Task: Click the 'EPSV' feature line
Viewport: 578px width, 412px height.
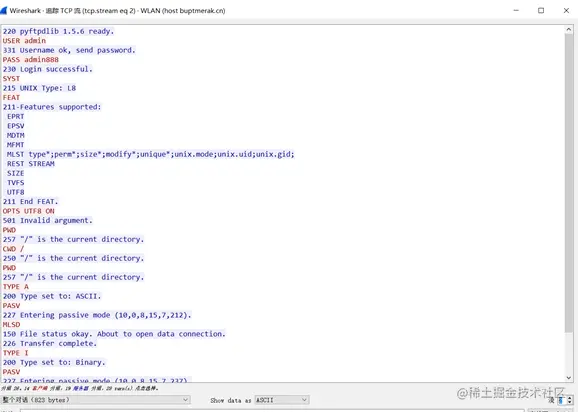Action: [15, 126]
